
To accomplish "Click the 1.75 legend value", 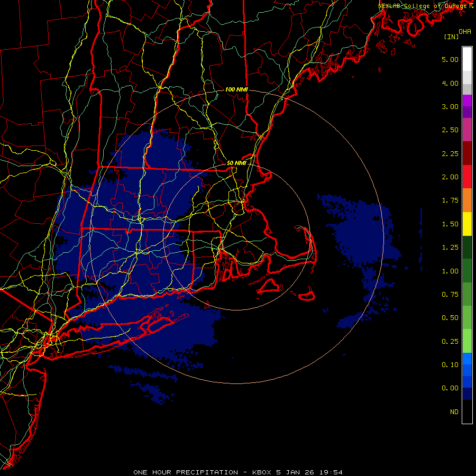I will [x=450, y=200].
